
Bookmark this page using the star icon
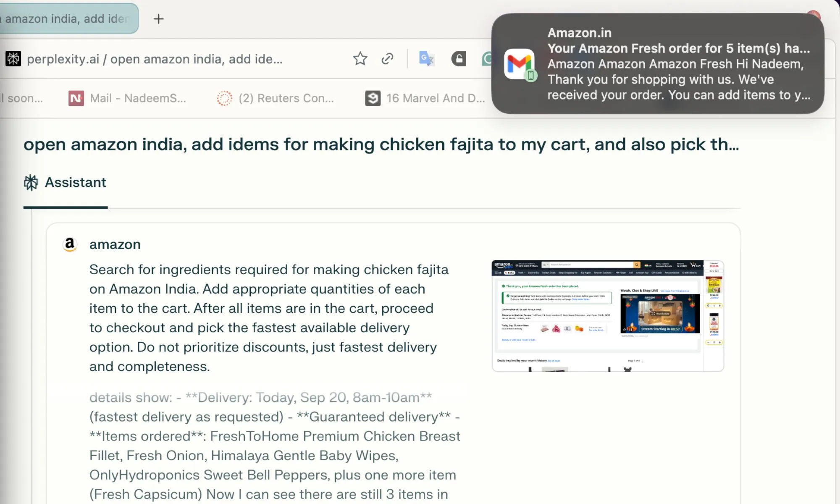(x=360, y=59)
